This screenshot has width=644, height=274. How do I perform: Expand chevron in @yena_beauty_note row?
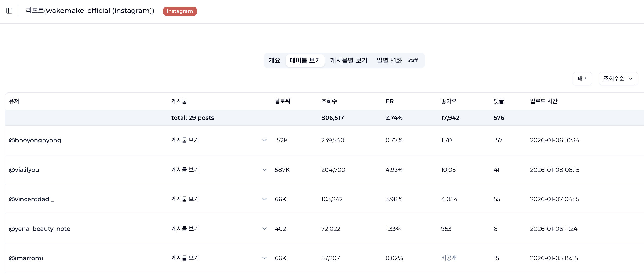264,229
